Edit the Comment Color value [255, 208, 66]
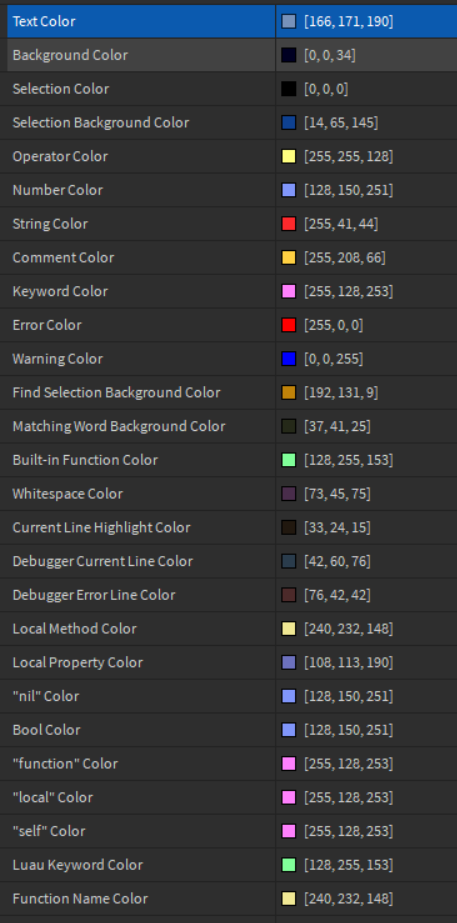 345,258
